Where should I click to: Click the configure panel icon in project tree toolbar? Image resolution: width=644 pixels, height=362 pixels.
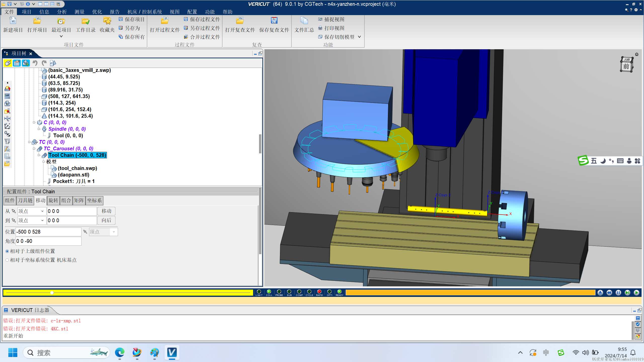(17, 63)
